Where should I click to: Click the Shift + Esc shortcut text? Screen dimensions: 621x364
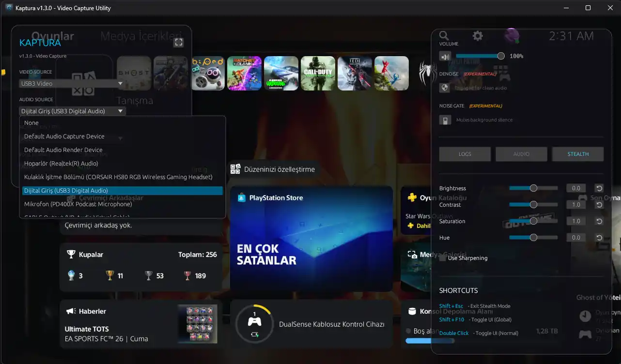click(451, 306)
